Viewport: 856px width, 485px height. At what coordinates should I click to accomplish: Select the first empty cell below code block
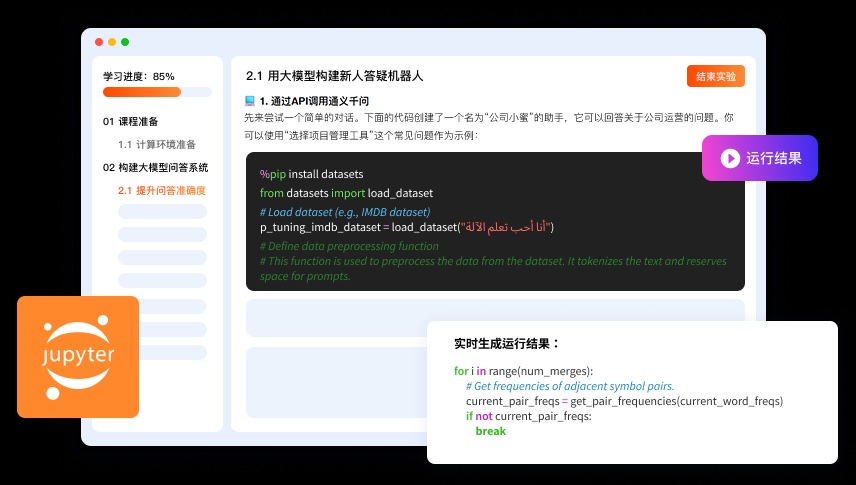[495, 317]
